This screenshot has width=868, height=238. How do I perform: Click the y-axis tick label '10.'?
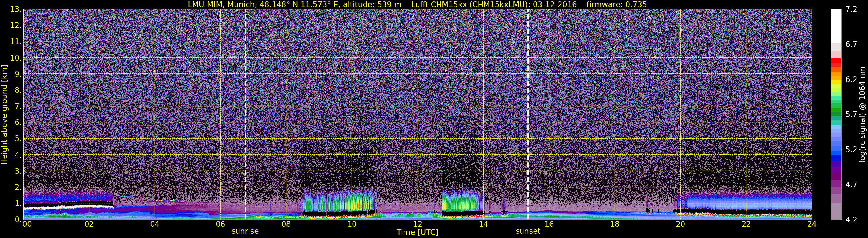[16, 58]
